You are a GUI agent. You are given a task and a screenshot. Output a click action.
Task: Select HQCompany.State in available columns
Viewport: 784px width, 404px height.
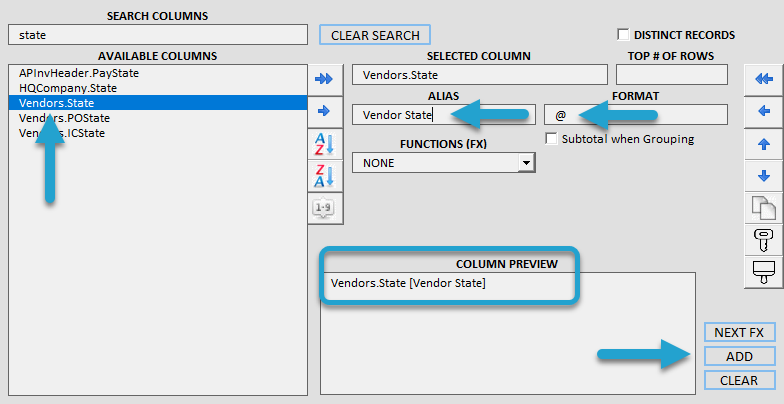pyautogui.click(x=158, y=88)
